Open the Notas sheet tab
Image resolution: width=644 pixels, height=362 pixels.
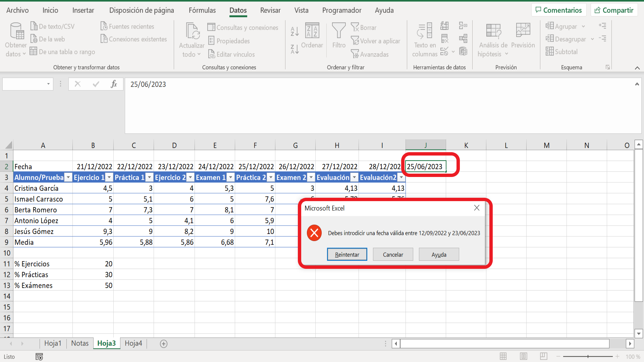[x=80, y=343]
